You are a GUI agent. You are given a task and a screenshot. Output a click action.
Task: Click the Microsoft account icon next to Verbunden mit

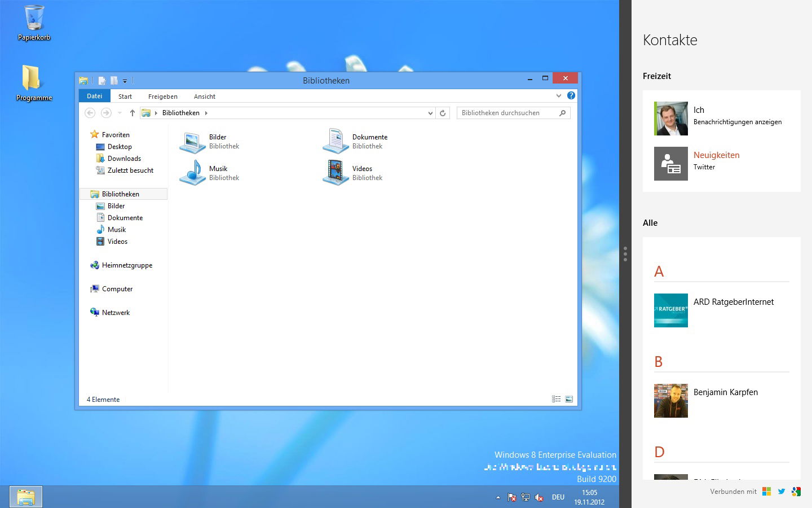point(766,492)
